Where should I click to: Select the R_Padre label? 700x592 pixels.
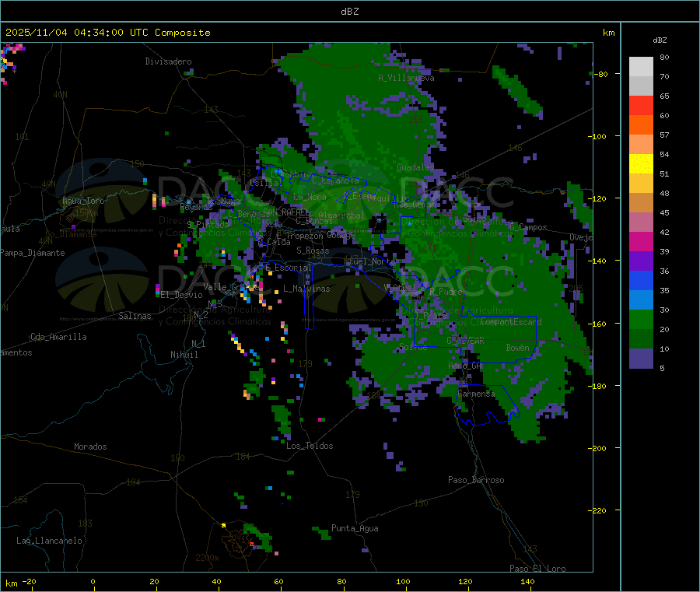[446, 292]
